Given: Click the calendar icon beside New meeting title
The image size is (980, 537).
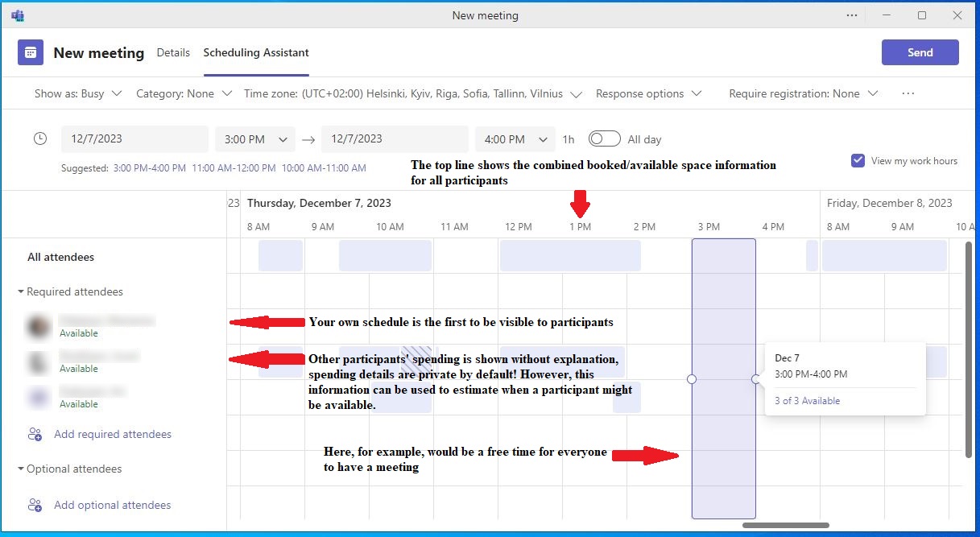Looking at the screenshot, I should click(x=31, y=52).
